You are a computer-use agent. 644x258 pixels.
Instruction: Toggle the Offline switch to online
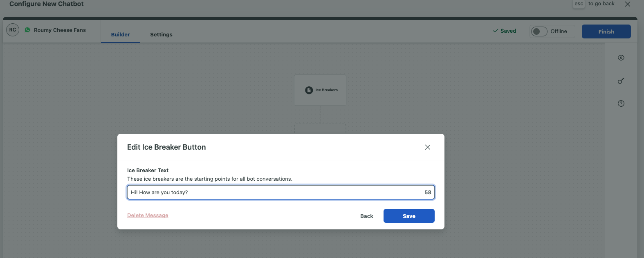click(x=539, y=31)
